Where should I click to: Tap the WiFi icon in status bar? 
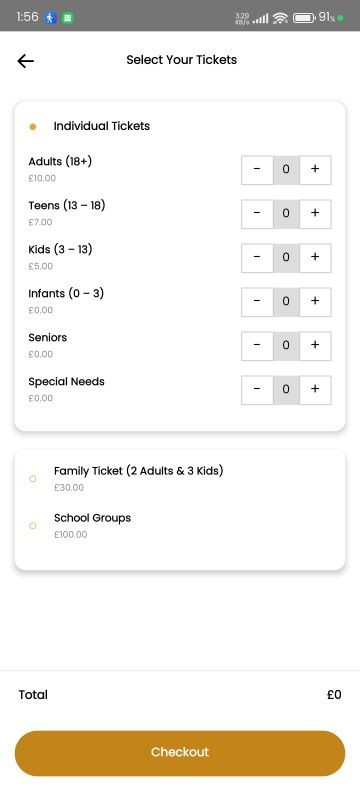[280, 18]
